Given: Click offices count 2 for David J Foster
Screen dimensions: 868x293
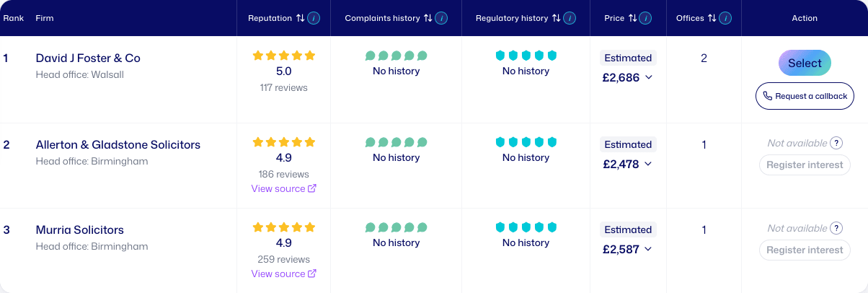Looking at the screenshot, I should click(704, 58).
